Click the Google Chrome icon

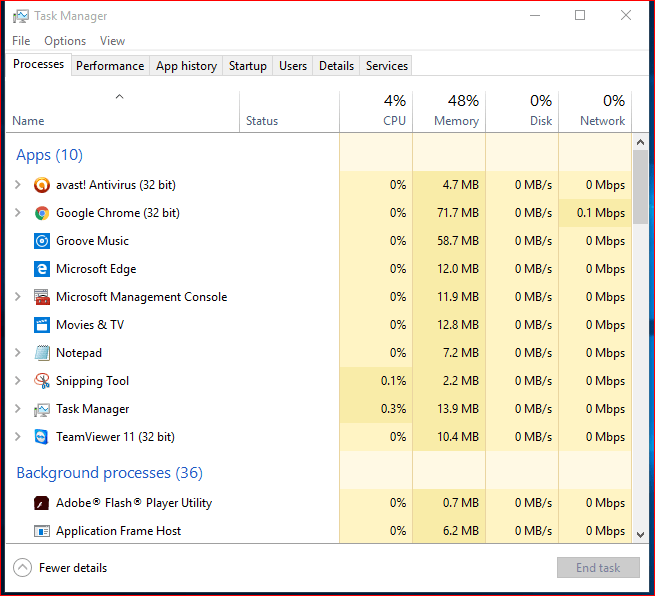[x=42, y=213]
